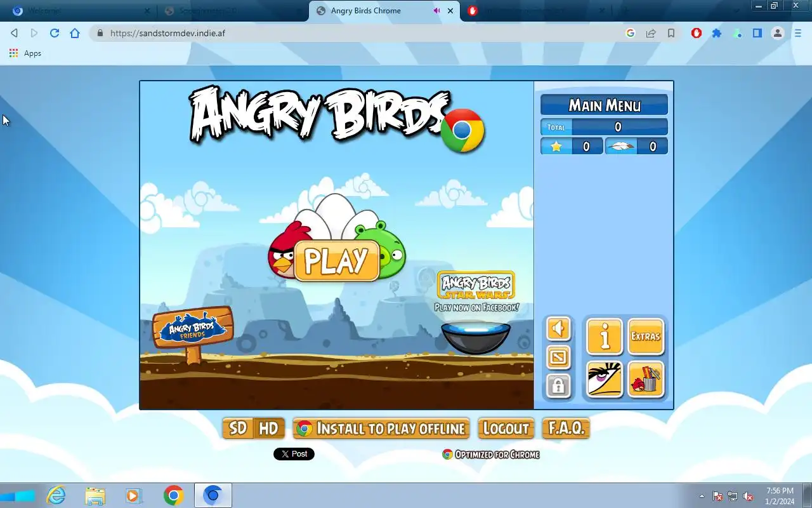Open the extensions puzzle icon
This screenshot has height=508, width=812.
pyautogui.click(x=717, y=33)
